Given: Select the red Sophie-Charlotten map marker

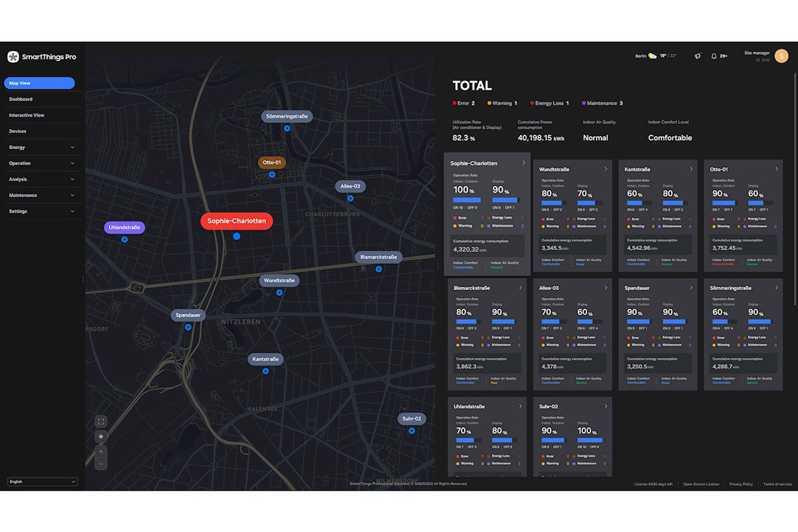Looking at the screenshot, I should [x=237, y=221].
